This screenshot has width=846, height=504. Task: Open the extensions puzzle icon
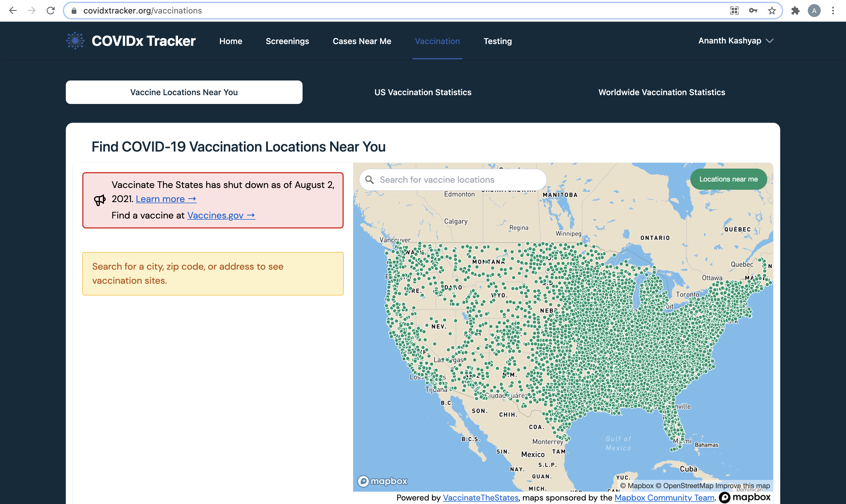point(795,11)
